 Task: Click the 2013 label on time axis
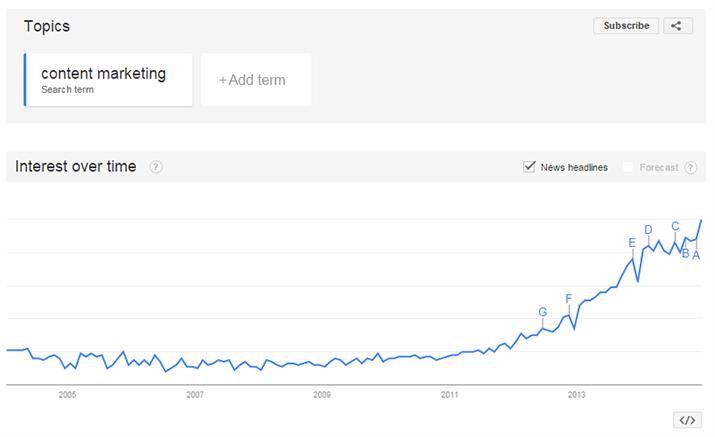point(576,395)
